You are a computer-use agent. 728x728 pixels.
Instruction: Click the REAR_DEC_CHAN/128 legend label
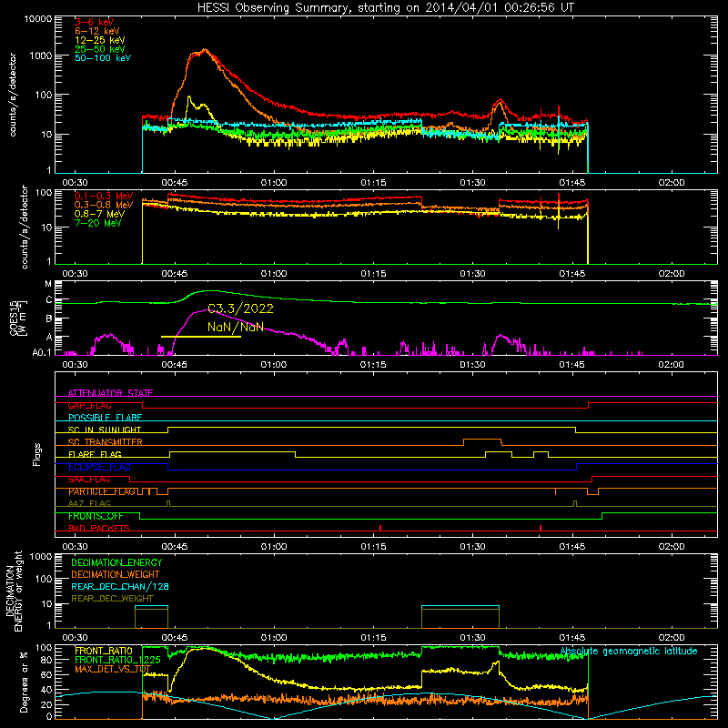pyautogui.click(x=120, y=586)
